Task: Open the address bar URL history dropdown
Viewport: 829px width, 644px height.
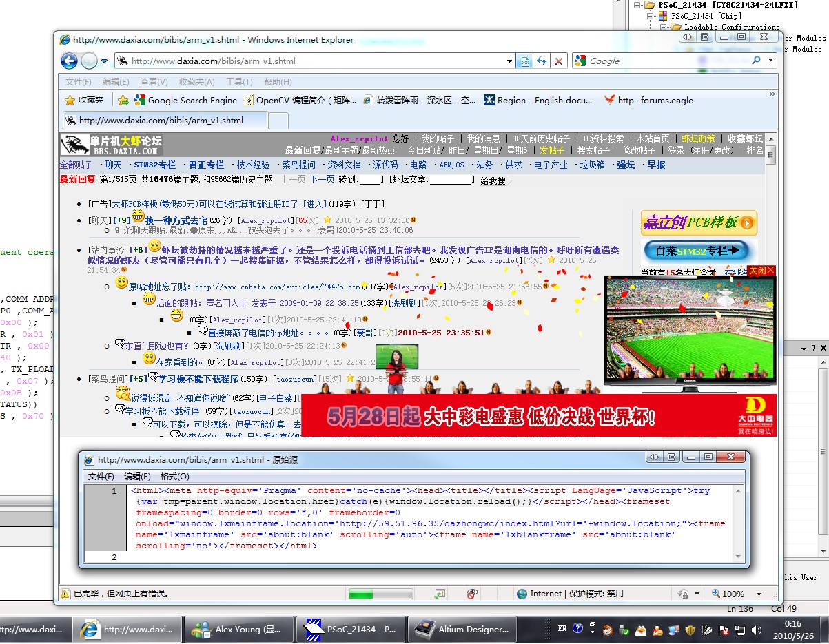Action: coord(509,61)
